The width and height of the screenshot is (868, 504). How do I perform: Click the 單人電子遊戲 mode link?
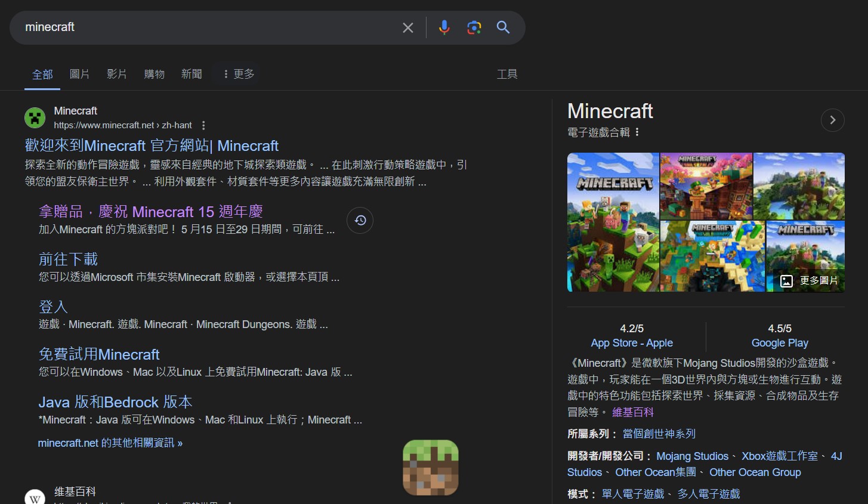(633, 494)
